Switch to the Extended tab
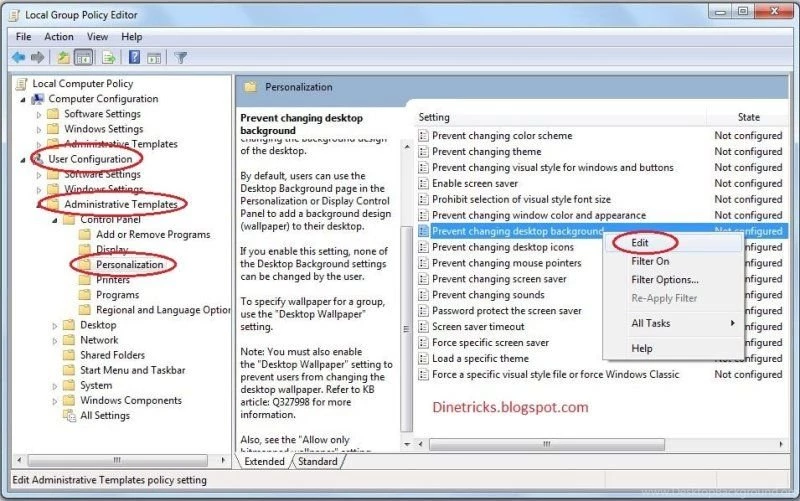 [x=264, y=461]
